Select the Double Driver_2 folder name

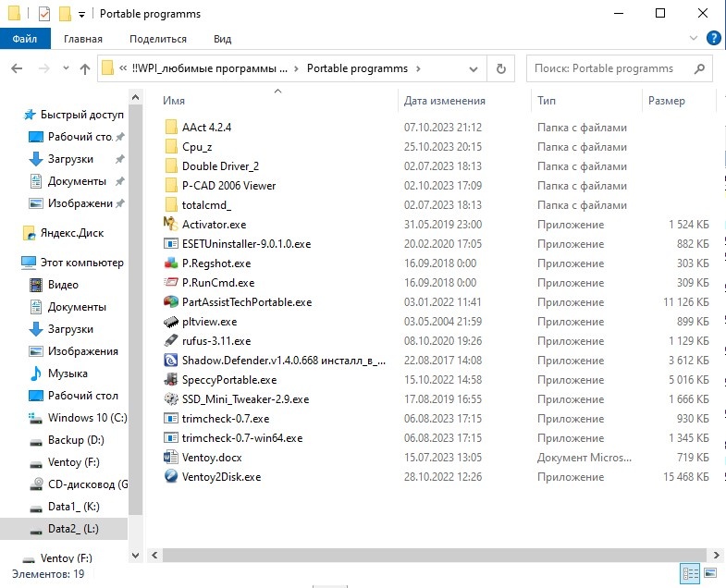point(220,165)
